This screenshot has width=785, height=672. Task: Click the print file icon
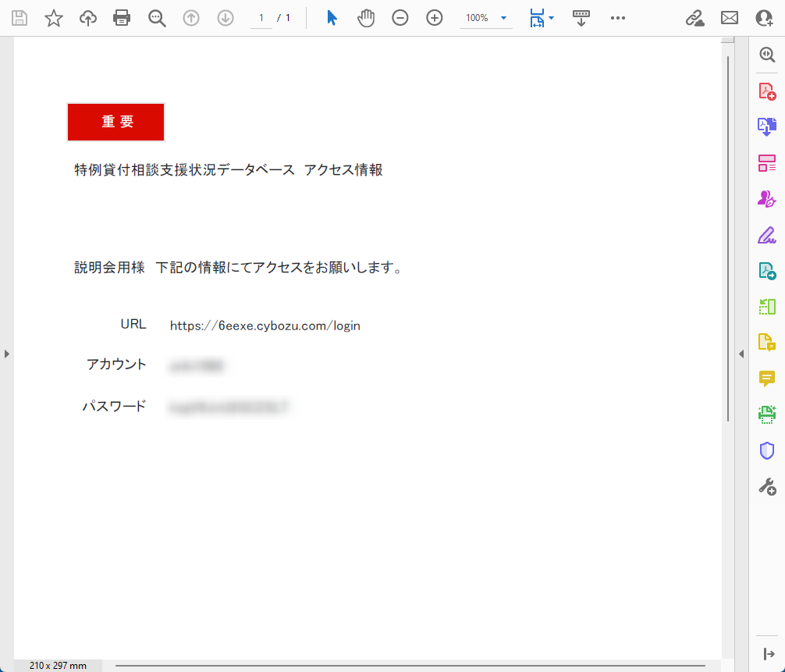tap(122, 18)
